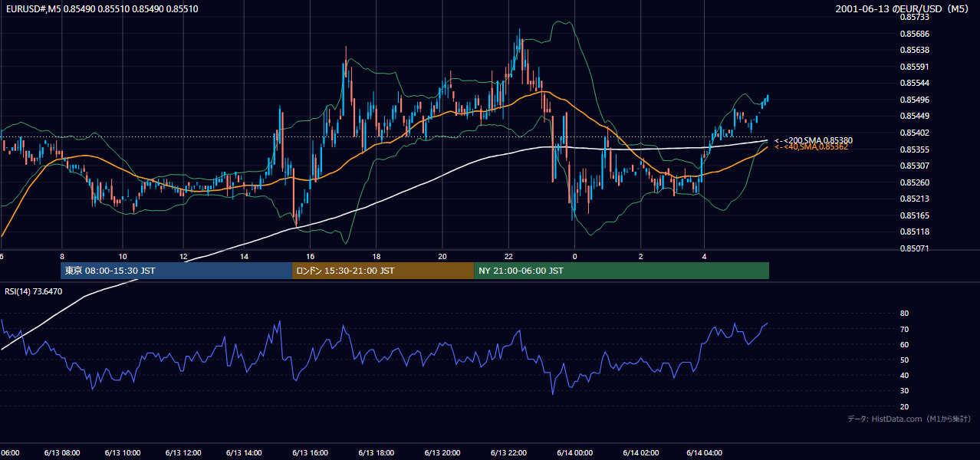Screen dimensions: 980x460
Task: Click hour label 8 under price chart
Action: pyautogui.click(x=62, y=256)
